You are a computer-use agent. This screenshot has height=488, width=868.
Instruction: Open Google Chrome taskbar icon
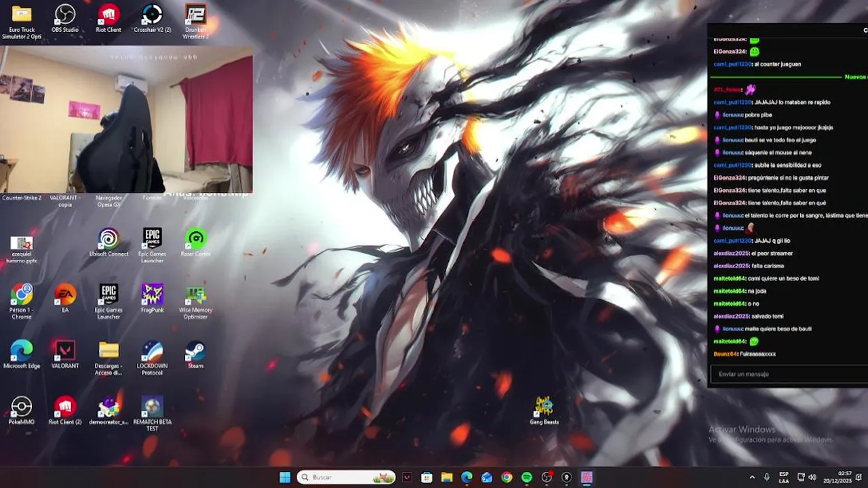click(507, 477)
